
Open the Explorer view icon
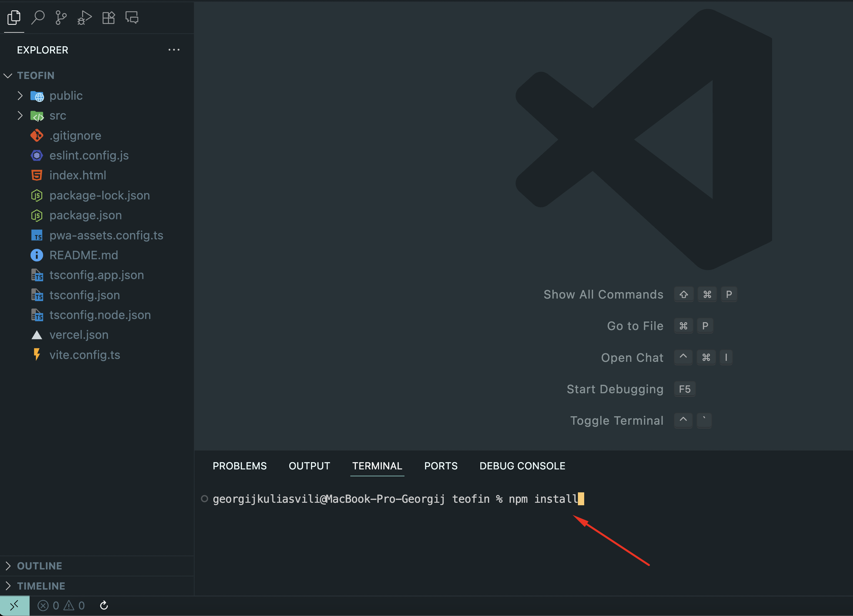[x=14, y=18]
